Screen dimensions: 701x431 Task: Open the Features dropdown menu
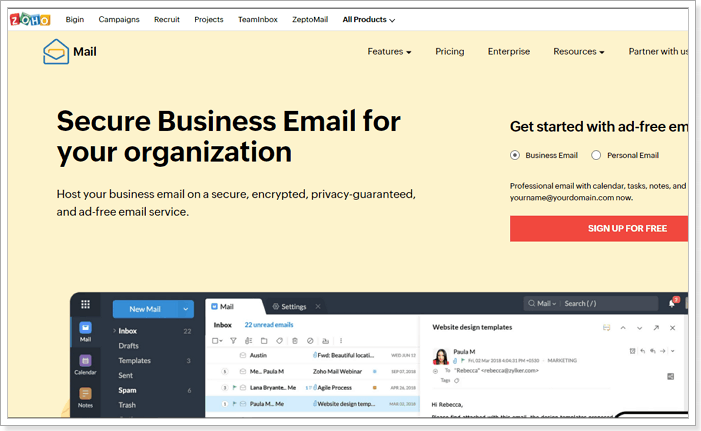[x=389, y=51]
